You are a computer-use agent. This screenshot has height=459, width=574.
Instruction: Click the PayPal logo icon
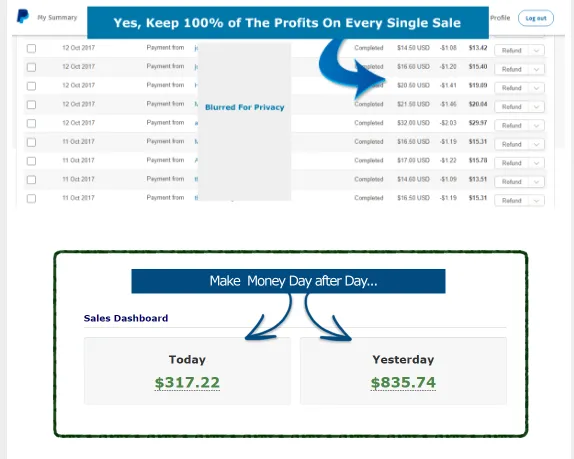pos(23,16)
